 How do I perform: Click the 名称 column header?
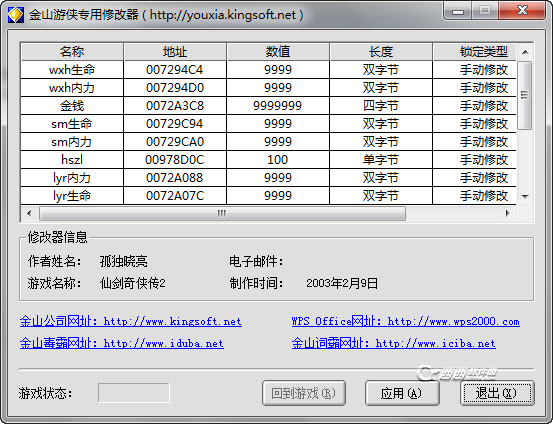point(72,52)
